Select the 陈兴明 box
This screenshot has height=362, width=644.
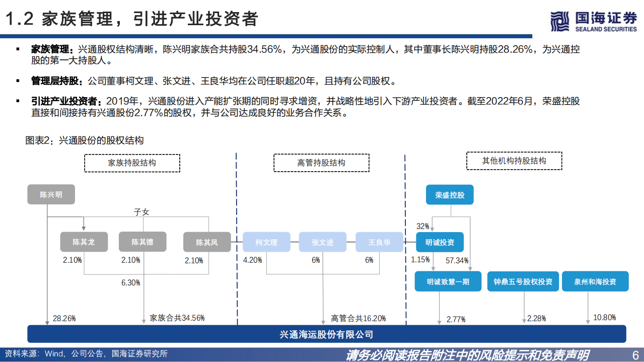(51, 194)
